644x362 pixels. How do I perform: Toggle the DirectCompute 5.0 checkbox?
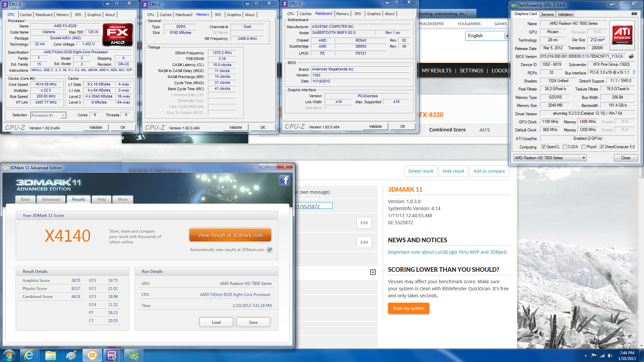click(602, 147)
